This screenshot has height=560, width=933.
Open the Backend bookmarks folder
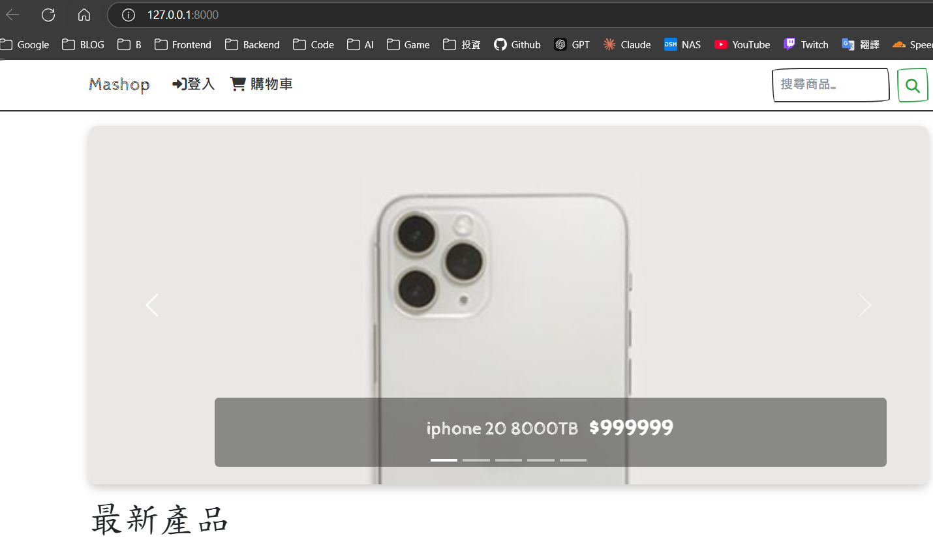pos(252,44)
